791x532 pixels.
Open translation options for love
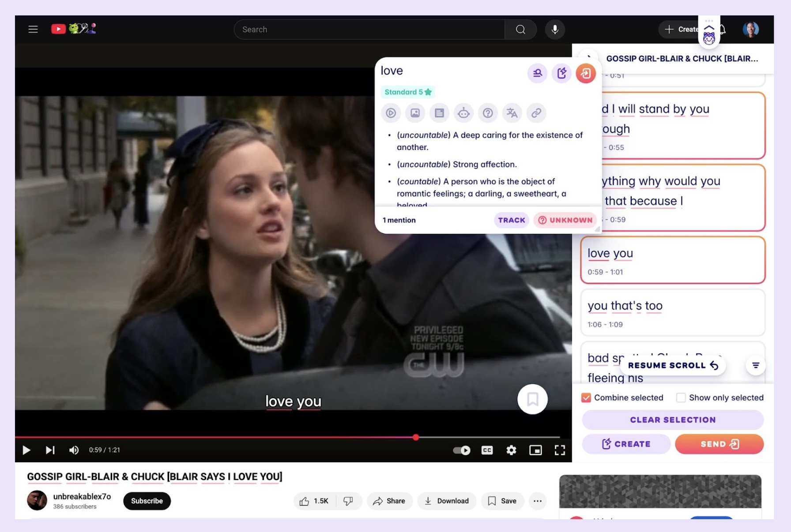pyautogui.click(x=512, y=113)
